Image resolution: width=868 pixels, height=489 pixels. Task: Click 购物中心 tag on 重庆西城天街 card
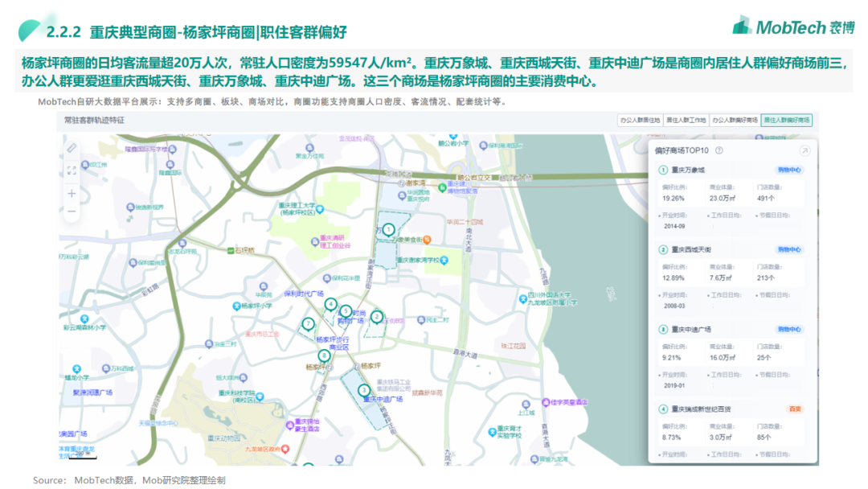point(789,250)
